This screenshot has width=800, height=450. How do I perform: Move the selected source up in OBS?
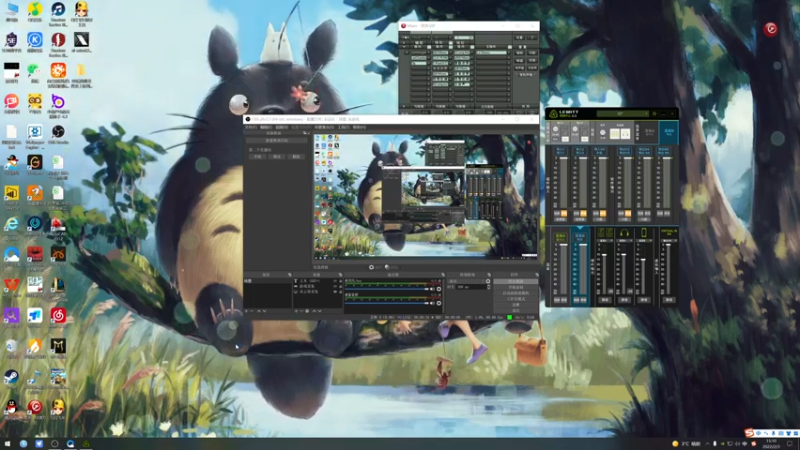point(314,311)
